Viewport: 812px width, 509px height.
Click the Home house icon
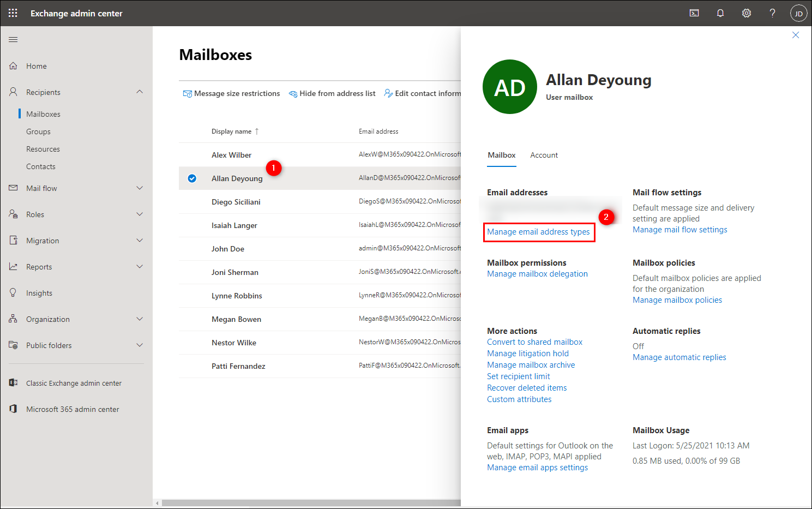(13, 66)
